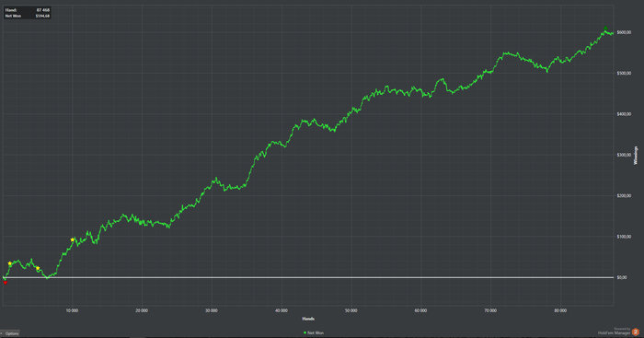Image resolution: width=644 pixels, height=338 pixels.
Task: Click the red downward triangle low-point marker
Action: (5, 283)
